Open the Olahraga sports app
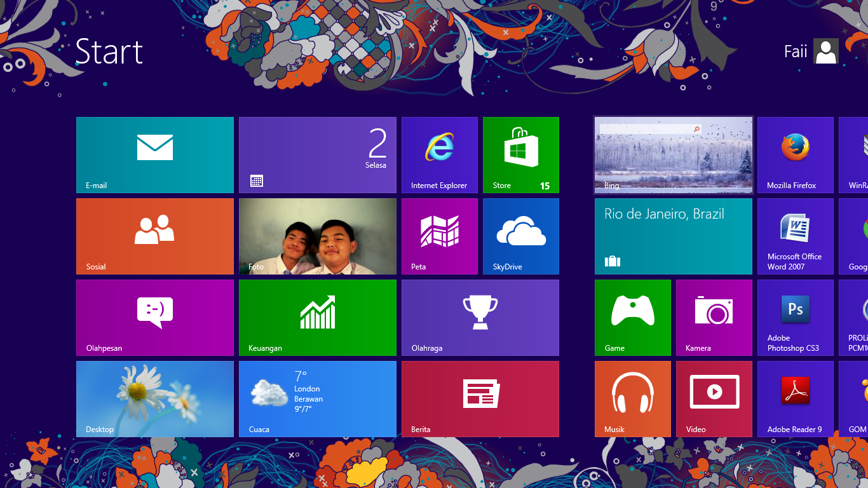Screen dimensions: 868x488 [480, 317]
